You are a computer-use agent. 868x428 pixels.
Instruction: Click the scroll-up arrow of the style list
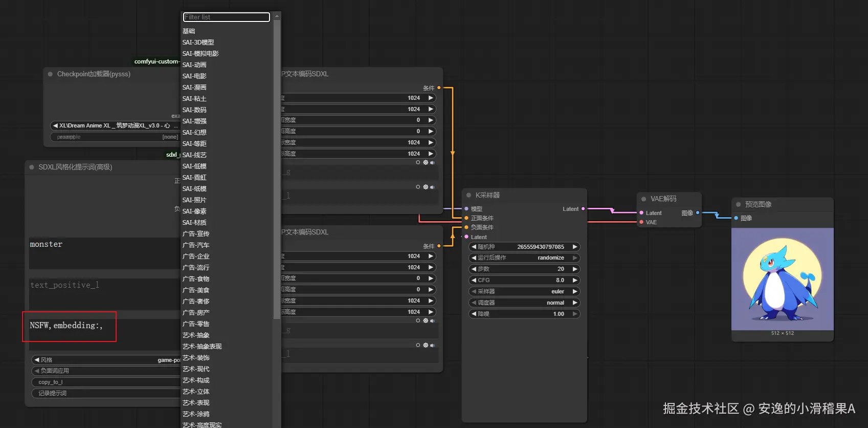(277, 16)
